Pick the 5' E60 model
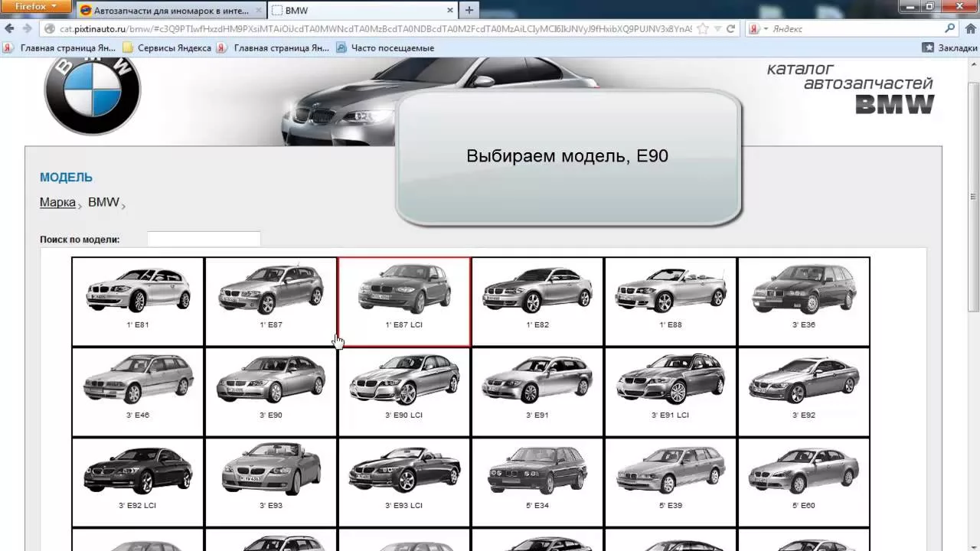 pyautogui.click(x=804, y=482)
